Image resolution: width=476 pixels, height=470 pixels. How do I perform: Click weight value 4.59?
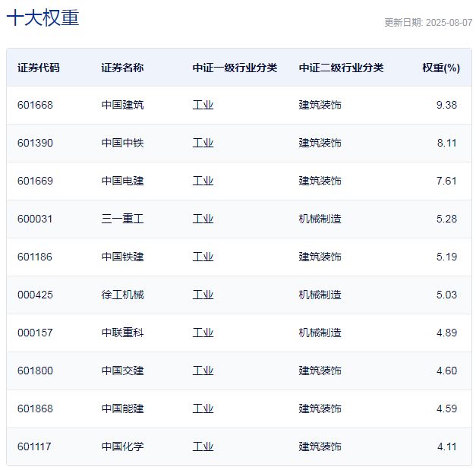point(446,408)
